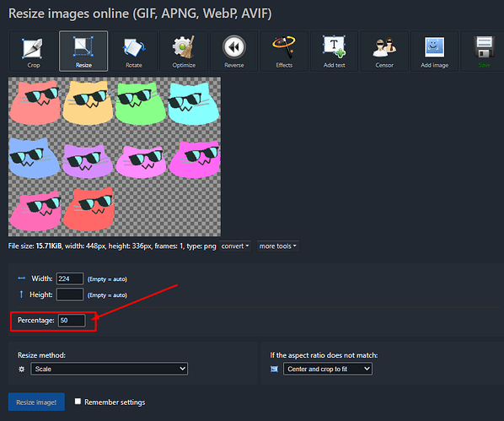Select the Crop tool

coord(34,51)
